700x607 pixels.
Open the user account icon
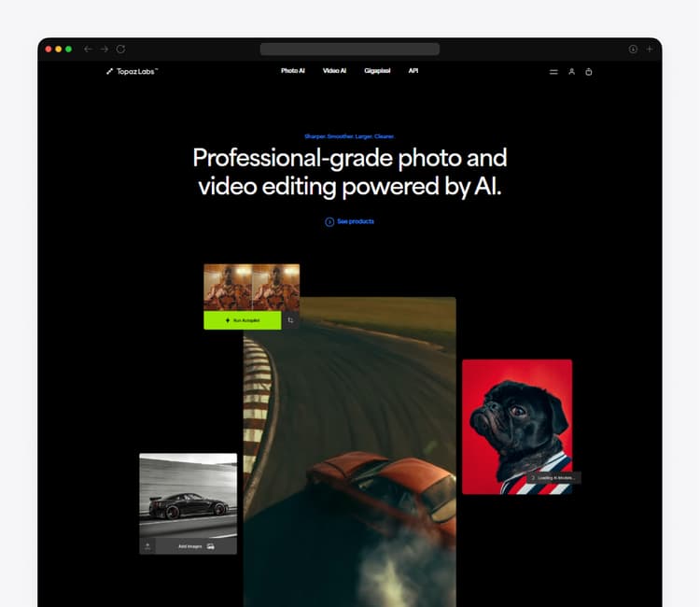[x=571, y=72]
